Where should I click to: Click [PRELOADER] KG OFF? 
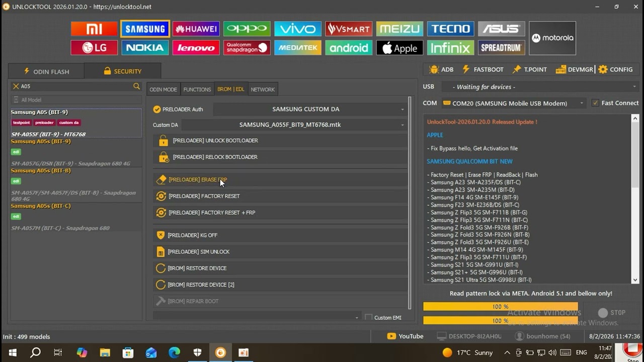coord(280,235)
